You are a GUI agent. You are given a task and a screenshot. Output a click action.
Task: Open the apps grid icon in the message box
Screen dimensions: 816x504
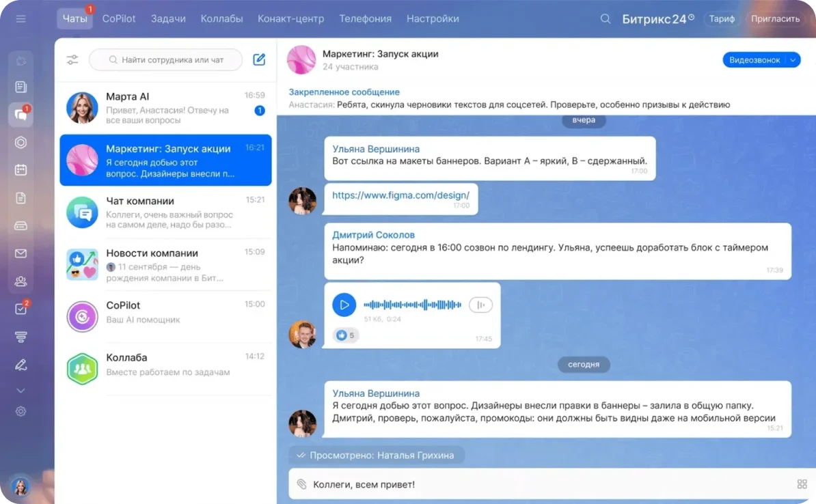click(802, 484)
